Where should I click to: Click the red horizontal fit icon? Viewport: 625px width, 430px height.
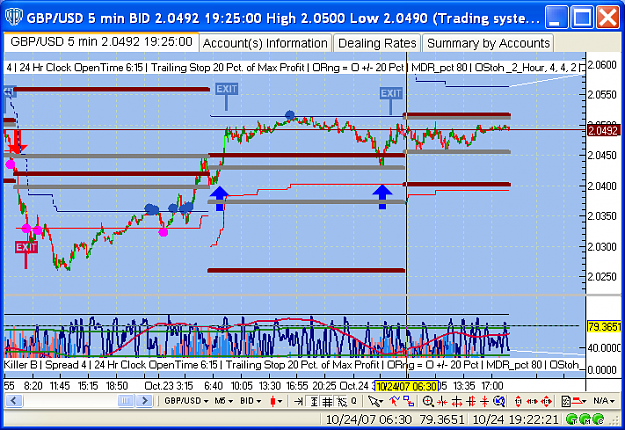tap(532, 401)
